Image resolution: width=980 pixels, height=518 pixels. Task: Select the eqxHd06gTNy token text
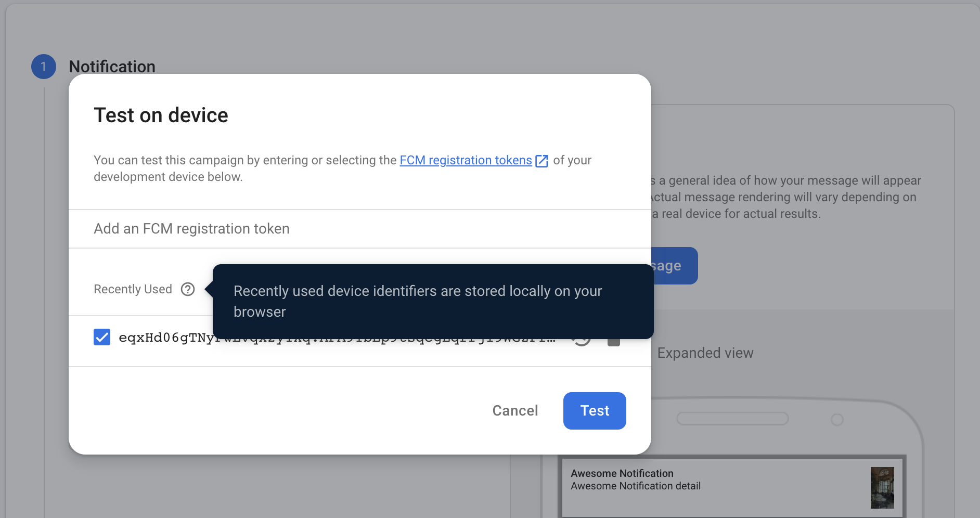(x=165, y=338)
